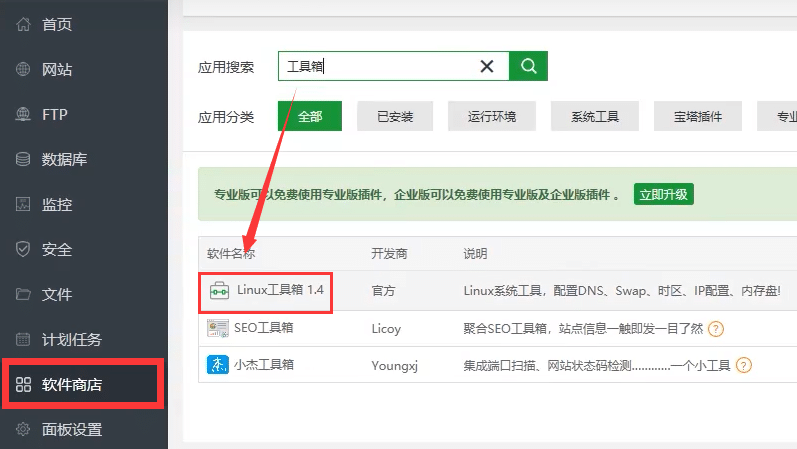Open 安全 settings in sidebar
This screenshot has height=449, width=797.
pyautogui.click(x=56, y=250)
